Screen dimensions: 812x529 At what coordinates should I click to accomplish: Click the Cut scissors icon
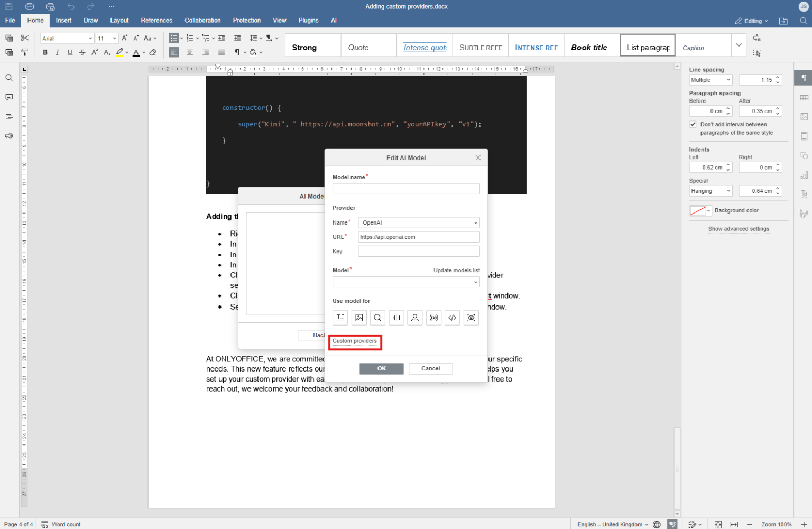coord(24,38)
